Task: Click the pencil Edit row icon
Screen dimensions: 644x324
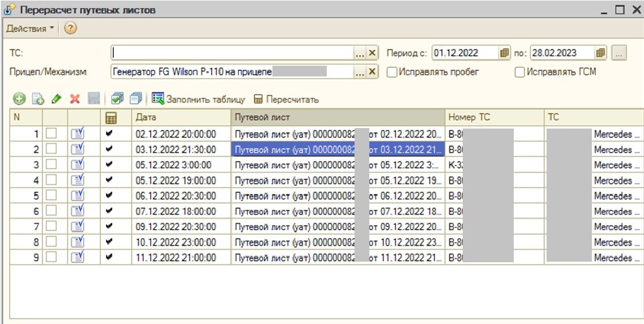Action: 57,99
